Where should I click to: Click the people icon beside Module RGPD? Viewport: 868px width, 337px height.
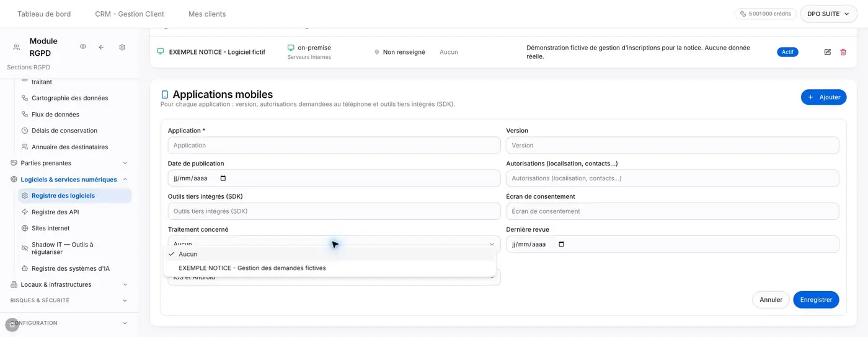coord(17,47)
